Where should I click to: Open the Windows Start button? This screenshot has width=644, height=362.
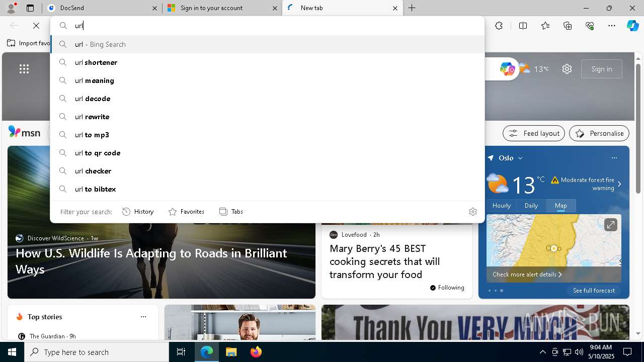click(x=12, y=352)
